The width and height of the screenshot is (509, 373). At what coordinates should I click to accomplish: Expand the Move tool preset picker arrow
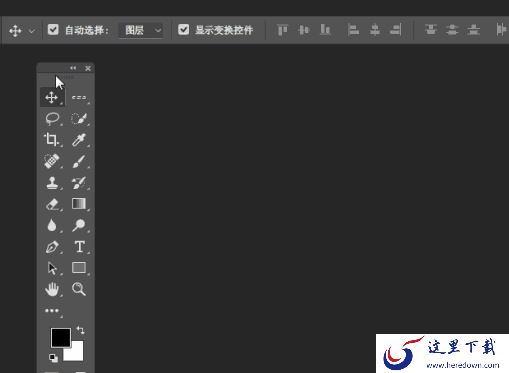pyautogui.click(x=32, y=31)
